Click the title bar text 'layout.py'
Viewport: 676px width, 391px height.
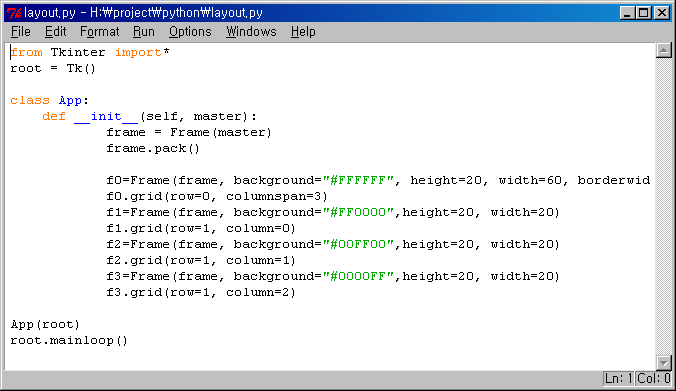click(50, 13)
